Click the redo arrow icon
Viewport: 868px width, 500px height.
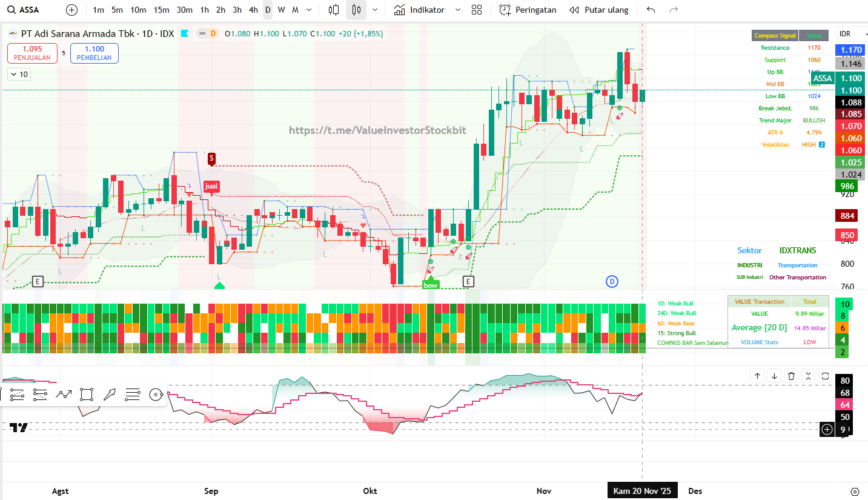point(674,10)
